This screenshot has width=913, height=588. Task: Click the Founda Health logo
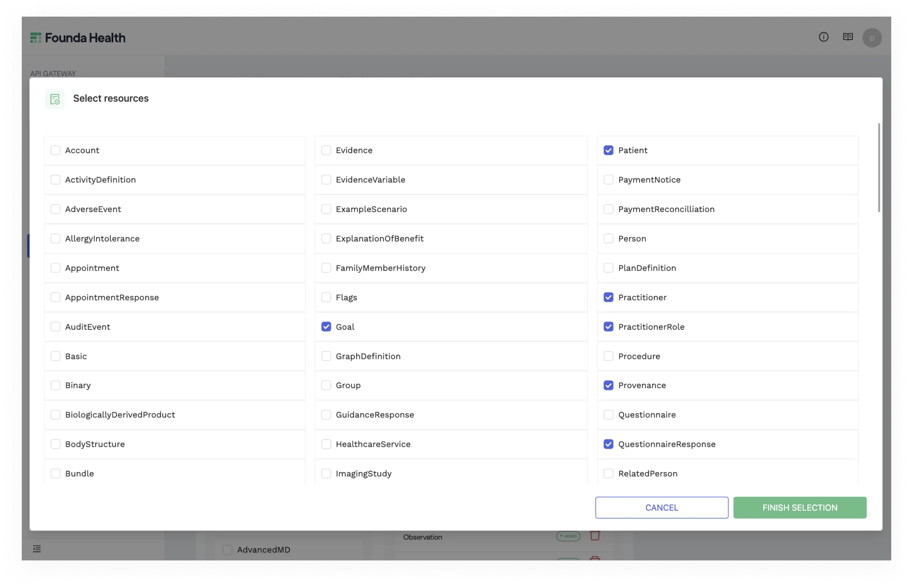point(78,37)
